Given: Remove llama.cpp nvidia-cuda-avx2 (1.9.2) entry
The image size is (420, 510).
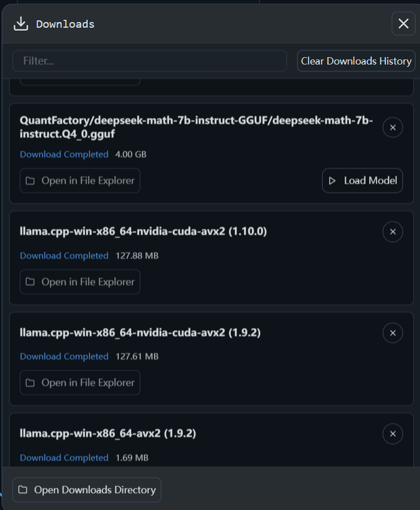Looking at the screenshot, I should click(393, 333).
